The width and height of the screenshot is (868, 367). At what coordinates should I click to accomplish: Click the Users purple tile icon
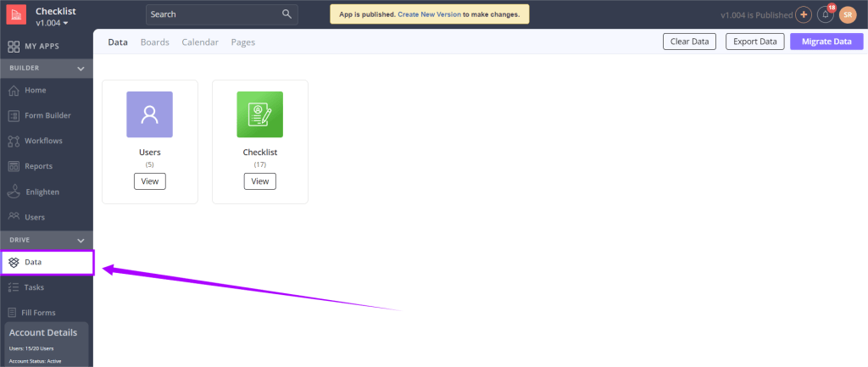(x=149, y=114)
